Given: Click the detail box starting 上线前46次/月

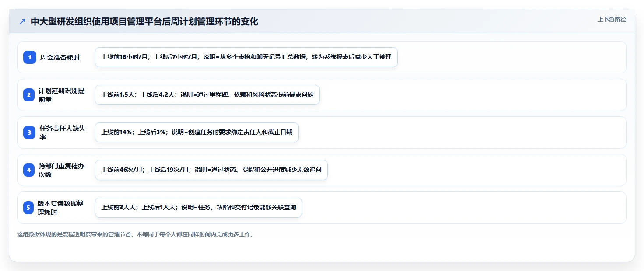Looking at the screenshot, I should point(211,170).
